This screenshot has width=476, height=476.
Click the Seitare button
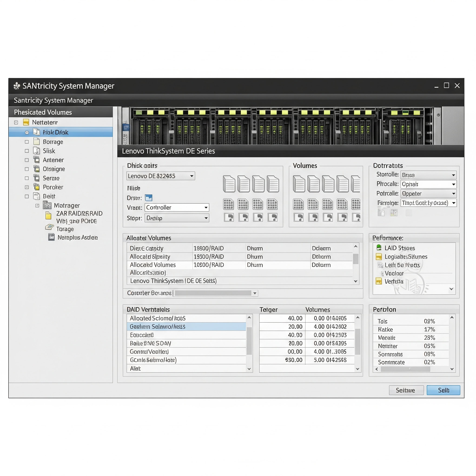(x=406, y=390)
